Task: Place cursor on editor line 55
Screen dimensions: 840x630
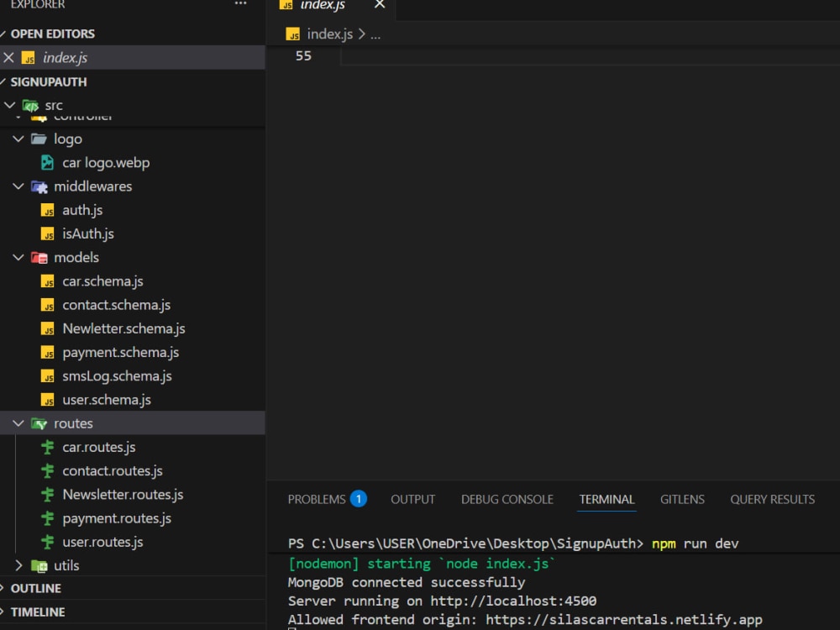Action: click(x=590, y=56)
